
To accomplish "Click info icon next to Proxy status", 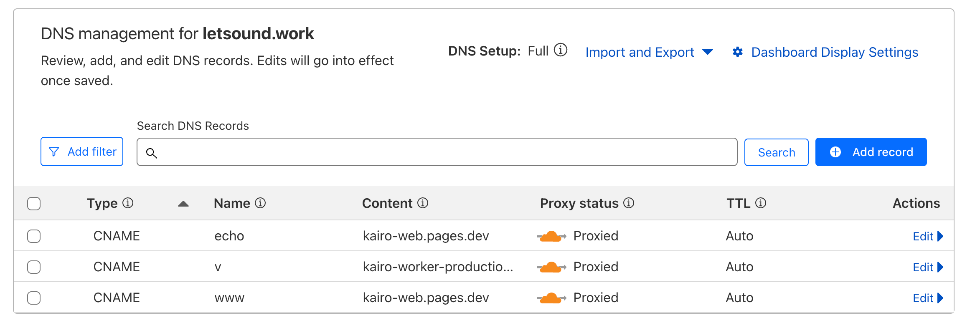I will [629, 203].
